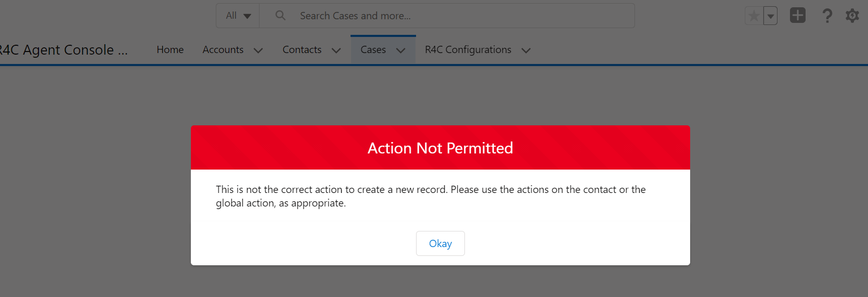Image resolution: width=868 pixels, height=297 pixels.
Task: Expand the R4C Configurations chevron menu
Action: [526, 50]
